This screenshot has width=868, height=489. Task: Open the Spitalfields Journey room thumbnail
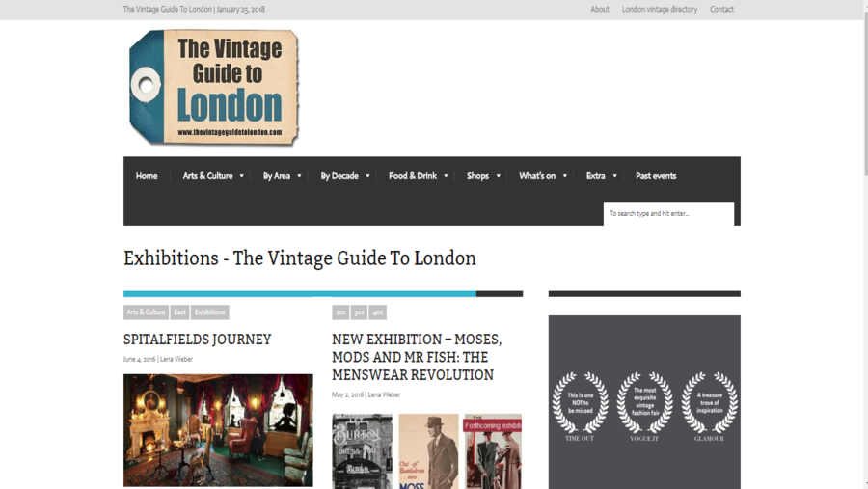pyautogui.click(x=218, y=430)
